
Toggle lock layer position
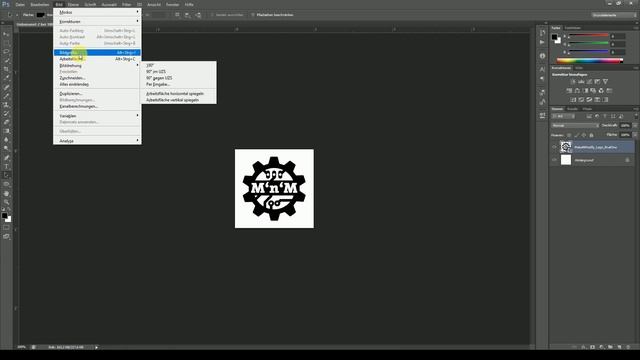click(584, 135)
